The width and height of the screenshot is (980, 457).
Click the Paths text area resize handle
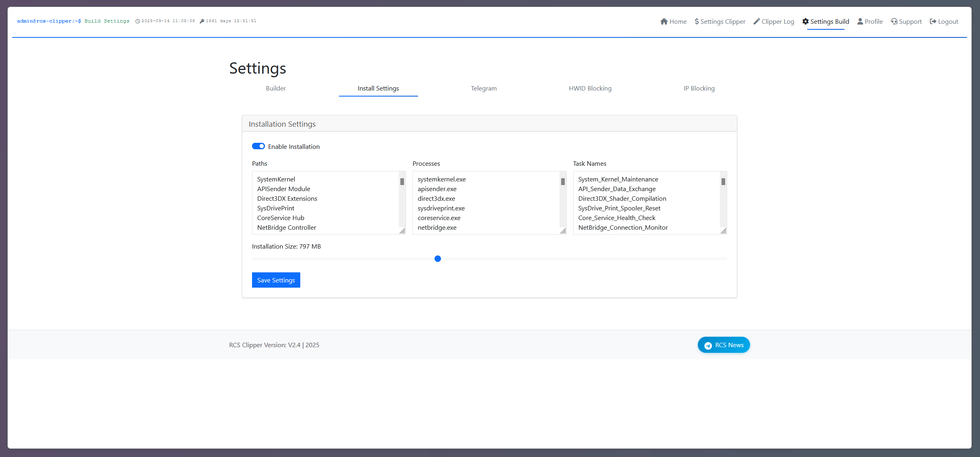coord(402,231)
